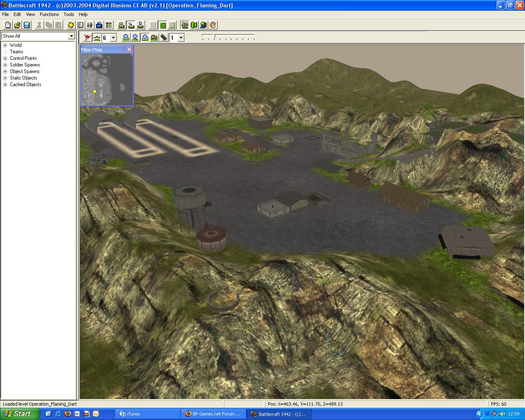Screen dimensions: 525x420
Task: Click the bulldozer icon in second toolbar
Action: pyautogui.click(x=154, y=38)
